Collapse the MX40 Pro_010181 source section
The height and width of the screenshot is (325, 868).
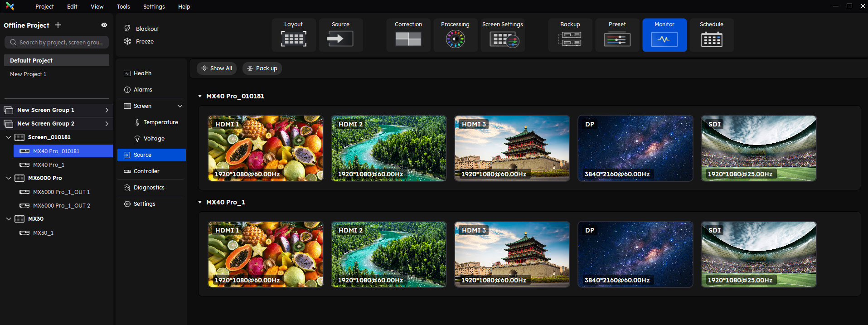tap(200, 96)
